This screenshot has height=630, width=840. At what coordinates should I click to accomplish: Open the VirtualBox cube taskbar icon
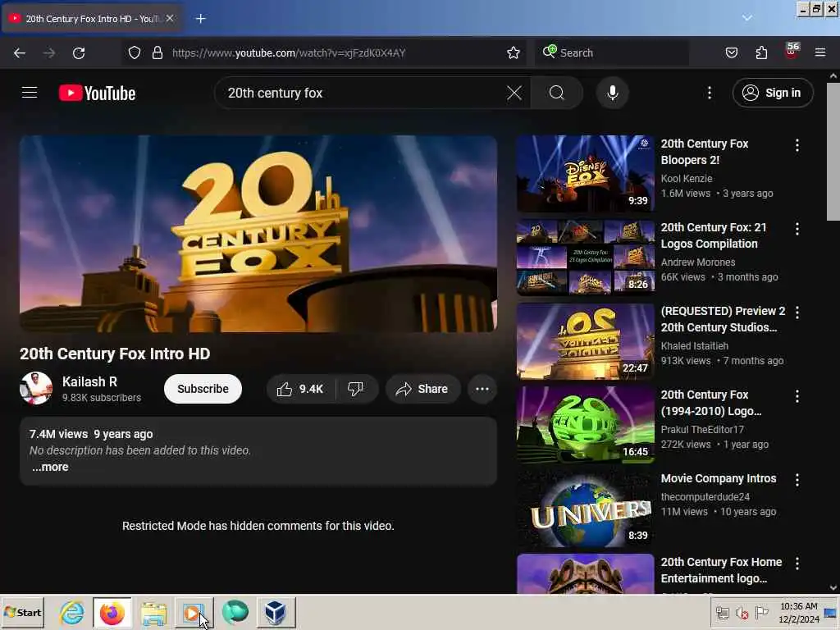pos(276,612)
